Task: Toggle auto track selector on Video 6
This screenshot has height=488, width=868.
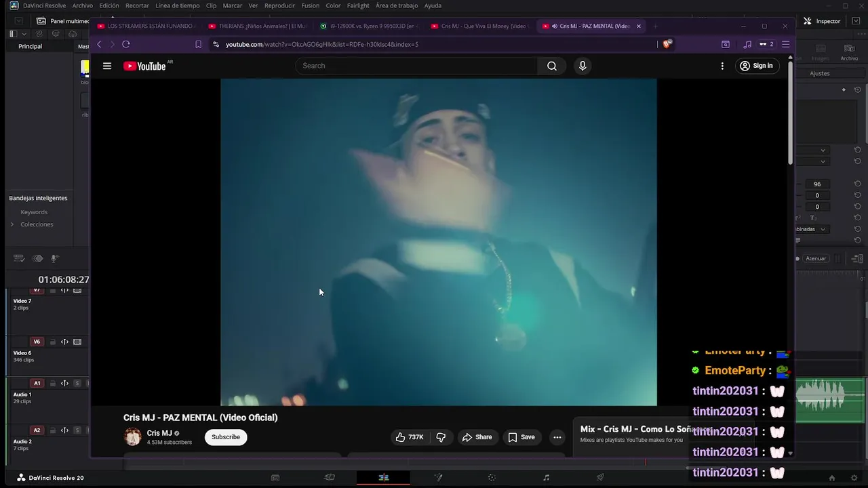Action: tap(64, 342)
